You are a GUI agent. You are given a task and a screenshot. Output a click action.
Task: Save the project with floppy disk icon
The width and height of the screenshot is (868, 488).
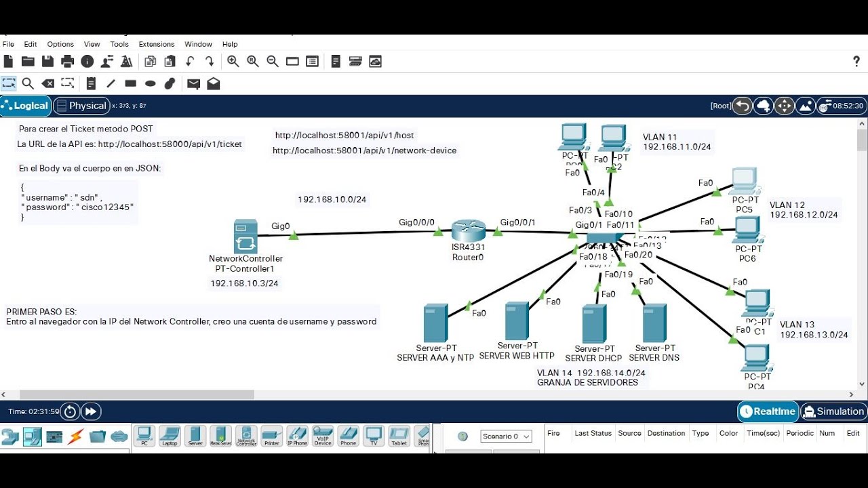(47, 62)
